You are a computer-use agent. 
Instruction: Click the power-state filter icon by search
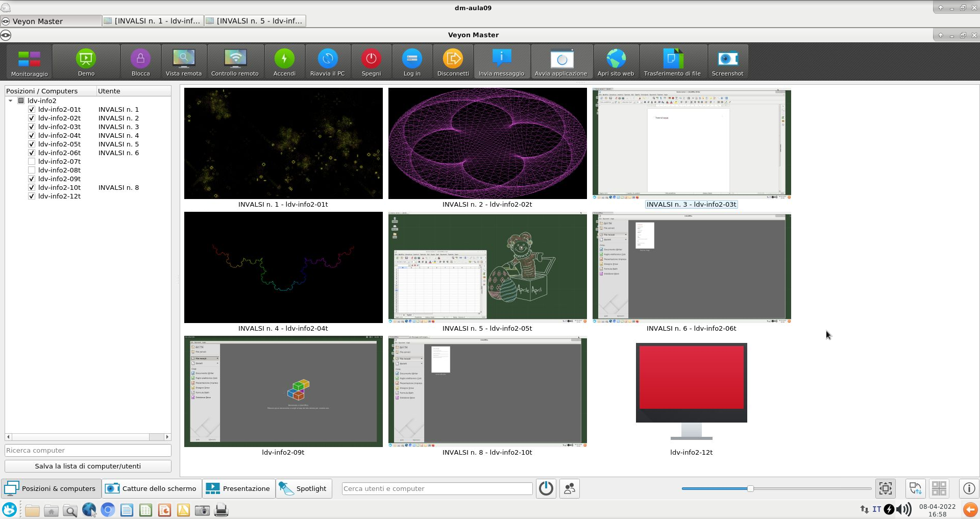point(546,488)
